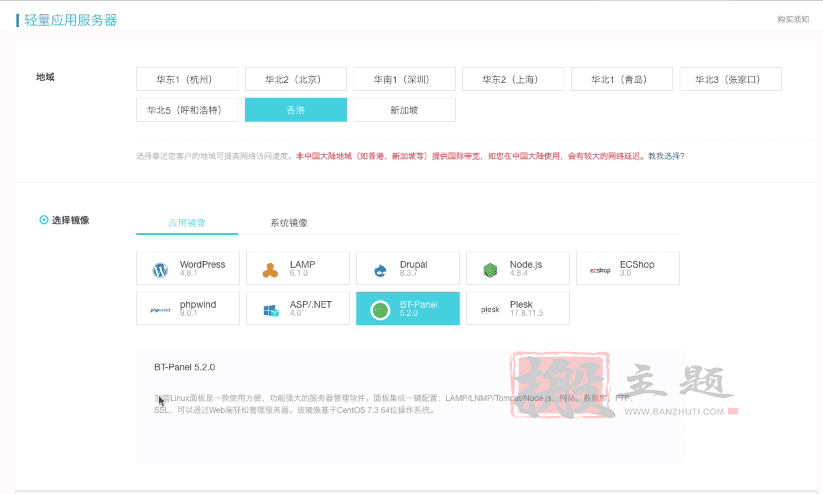
Task: Click the Node.js hexagon icon
Action: coord(490,270)
